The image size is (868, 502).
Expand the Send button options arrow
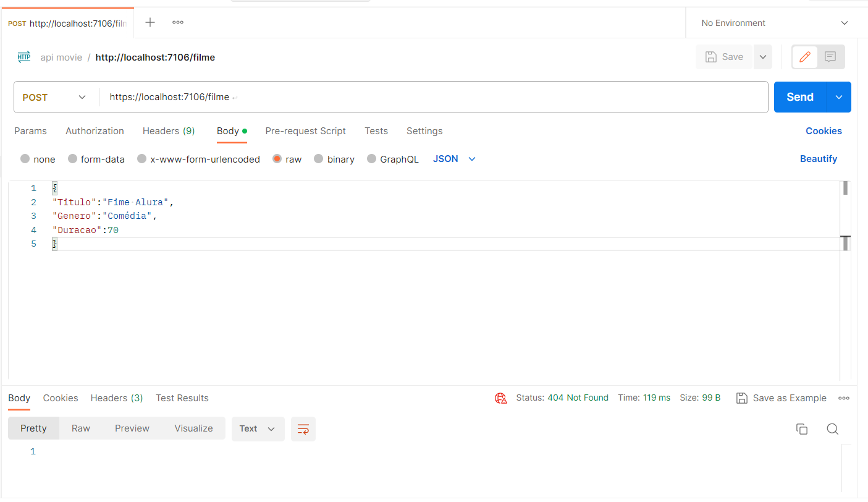coord(839,97)
